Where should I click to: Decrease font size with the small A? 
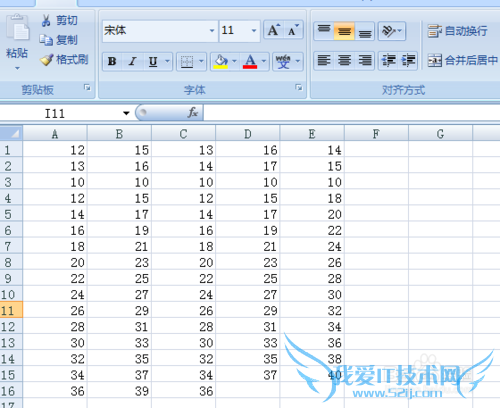[293, 30]
